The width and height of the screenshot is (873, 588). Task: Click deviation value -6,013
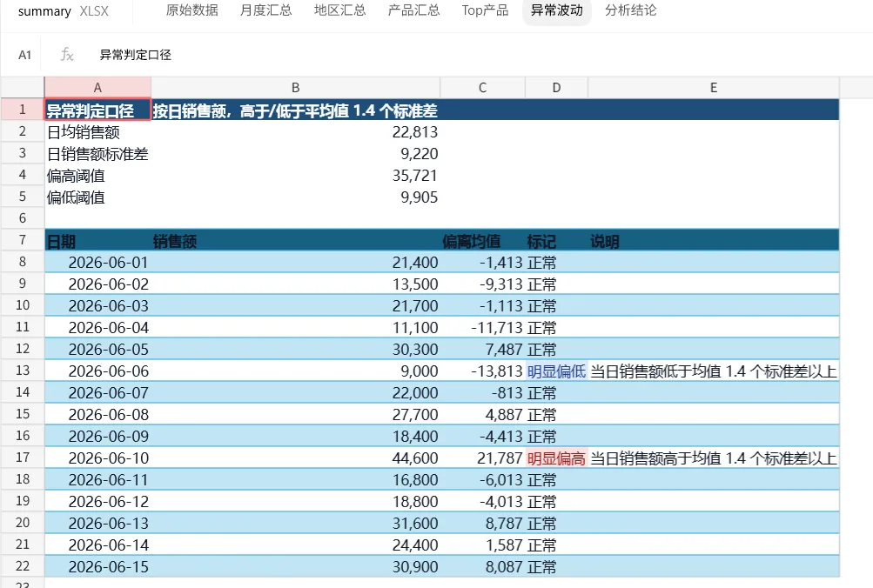click(x=501, y=479)
